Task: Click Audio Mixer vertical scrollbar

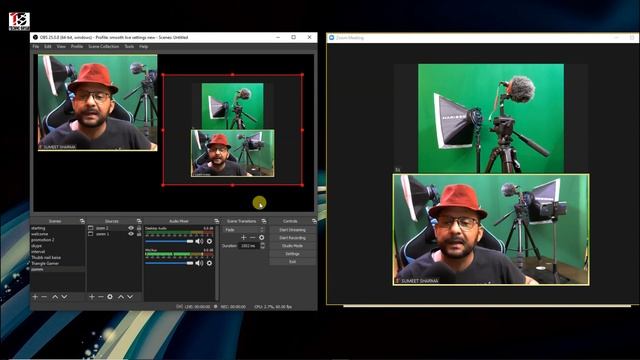Action: pyautogui.click(x=216, y=263)
